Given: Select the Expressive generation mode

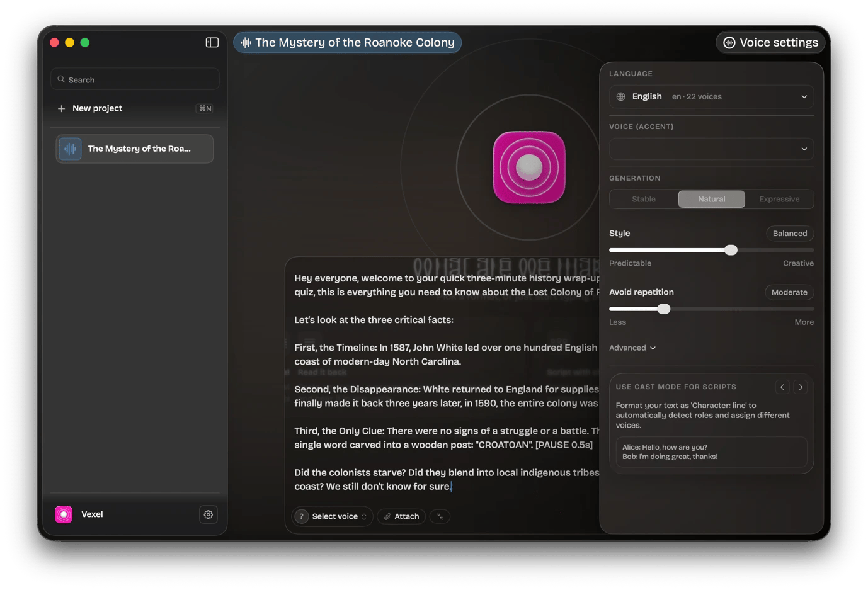Looking at the screenshot, I should click(779, 199).
